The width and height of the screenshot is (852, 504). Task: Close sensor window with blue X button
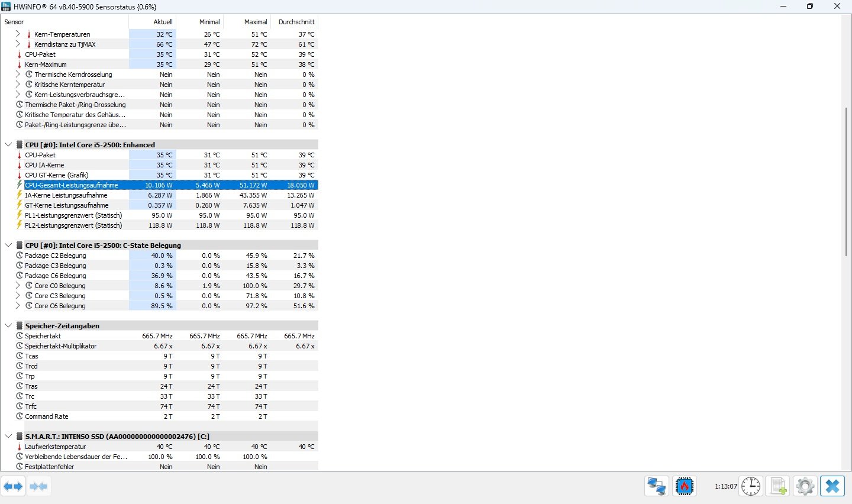pyautogui.click(x=832, y=486)
